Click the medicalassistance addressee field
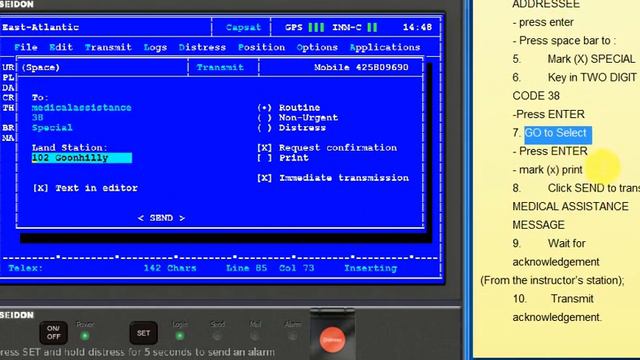Viewport: 640px width, 360px height. click(x=82, y=108)
